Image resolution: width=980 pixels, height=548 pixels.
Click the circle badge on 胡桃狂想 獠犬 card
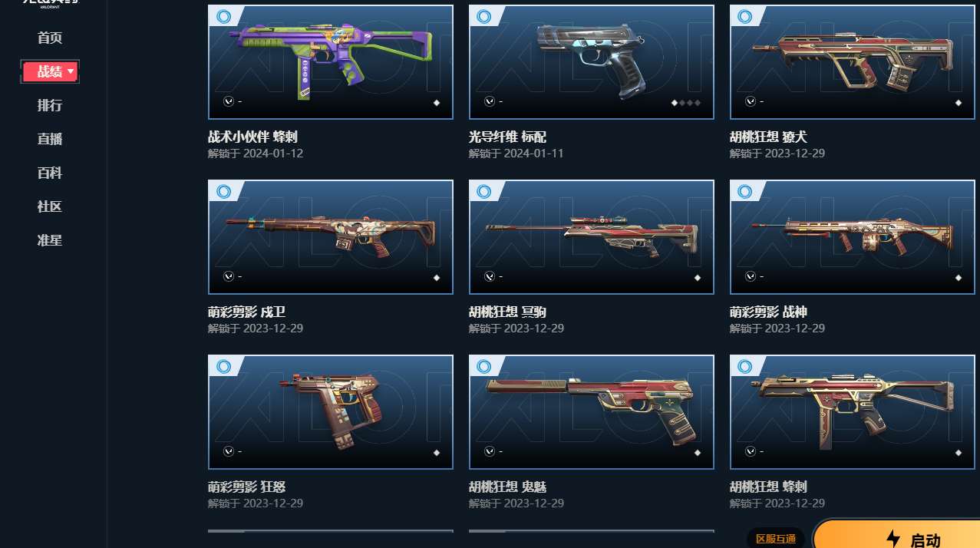pos(745,16)
